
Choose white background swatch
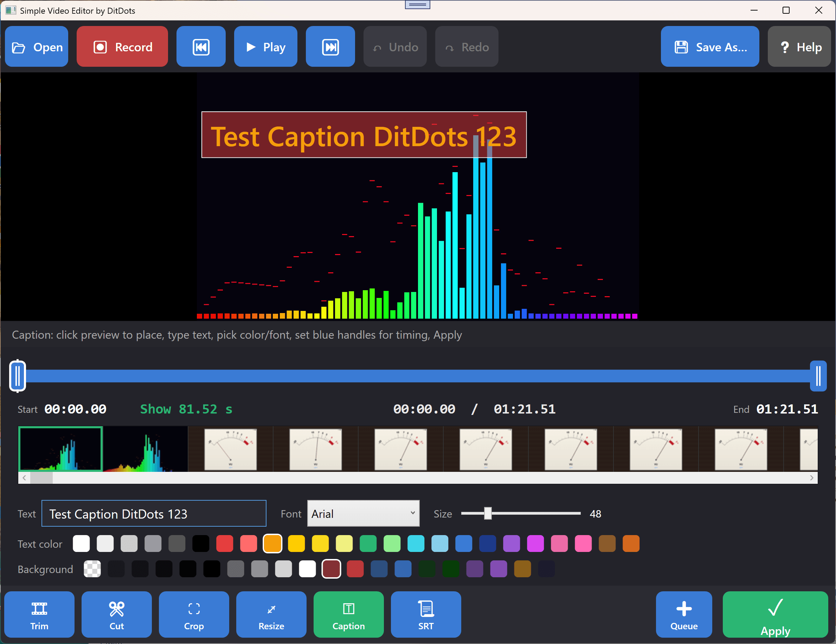(x=307, y=569)
